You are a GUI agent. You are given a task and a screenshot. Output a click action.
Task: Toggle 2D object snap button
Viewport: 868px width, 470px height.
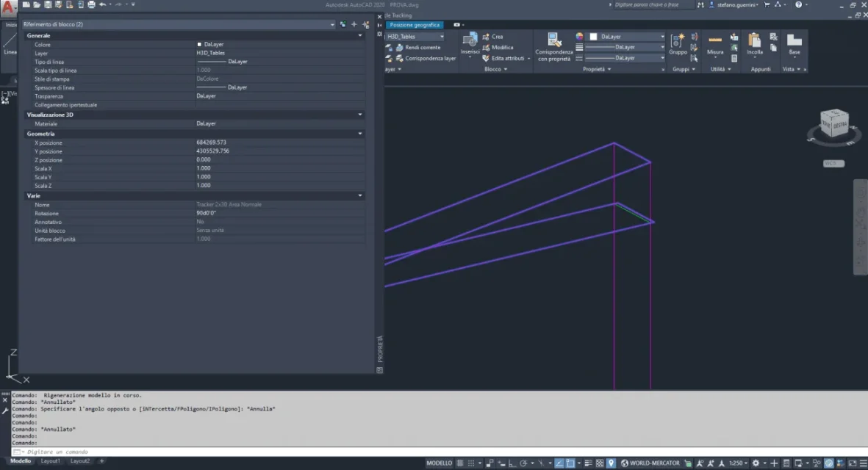point(570,463)
